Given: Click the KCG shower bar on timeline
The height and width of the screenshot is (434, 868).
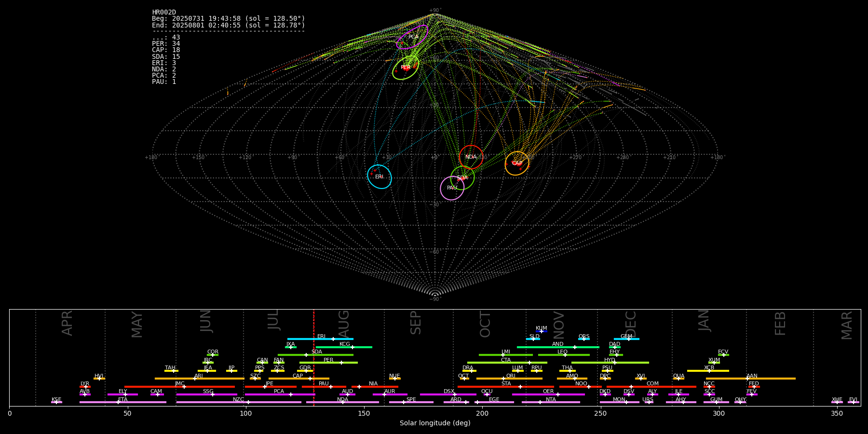Looking at the screenshot, I should (344, 347).
